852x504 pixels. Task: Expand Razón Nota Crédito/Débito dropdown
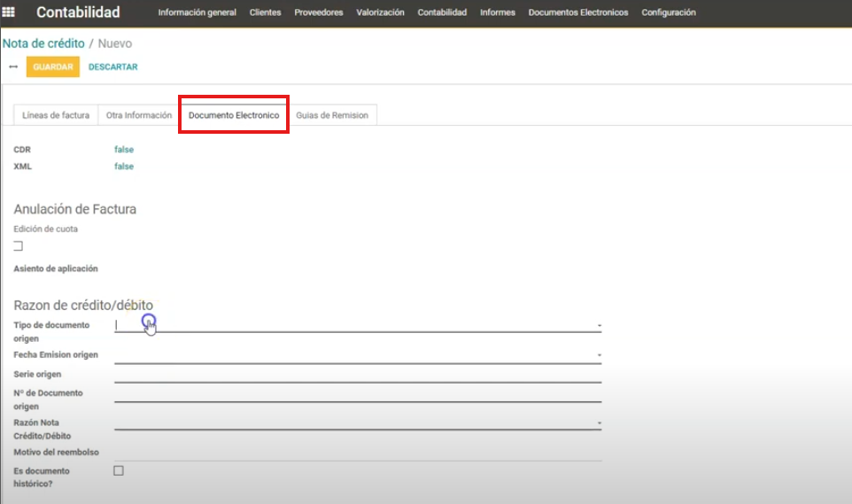(x=599, y=423)
